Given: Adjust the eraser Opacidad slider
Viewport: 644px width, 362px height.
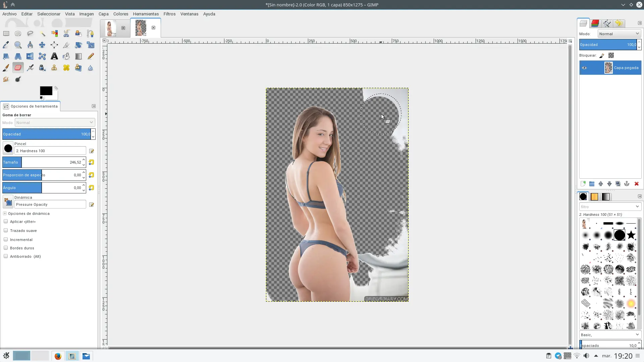Looking at the screenshot, I should pos(47,134).
